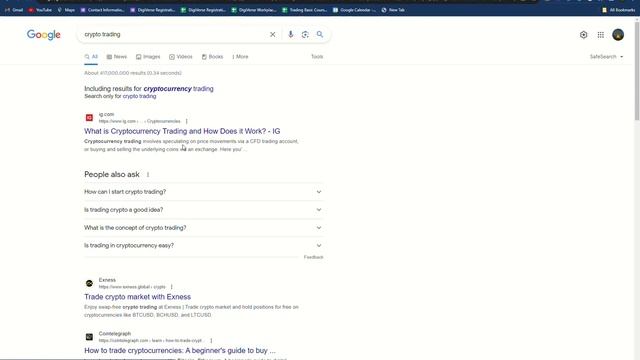Click 'cryptocurrency trading' suggested query link
Image resolution: width=640 pixels, height=360 pixels.
[x=178, y=89]
